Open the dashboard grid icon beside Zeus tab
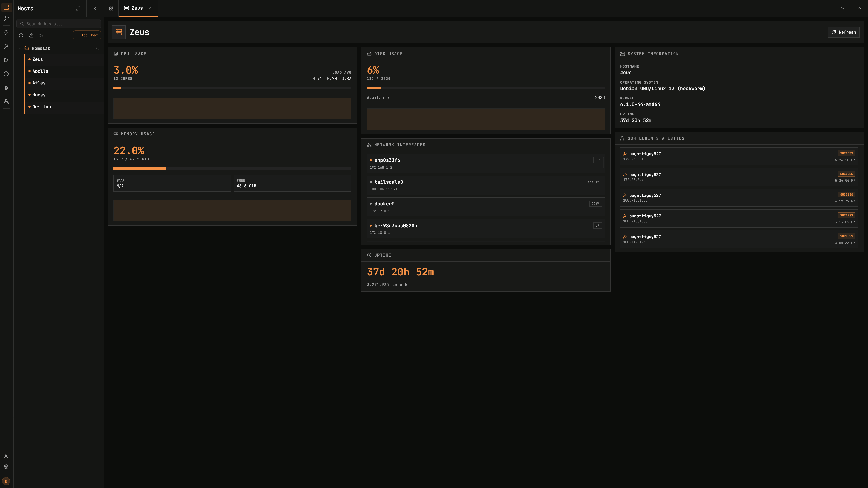The width and height of the screenshot is (868, 488). pos(111,8)
